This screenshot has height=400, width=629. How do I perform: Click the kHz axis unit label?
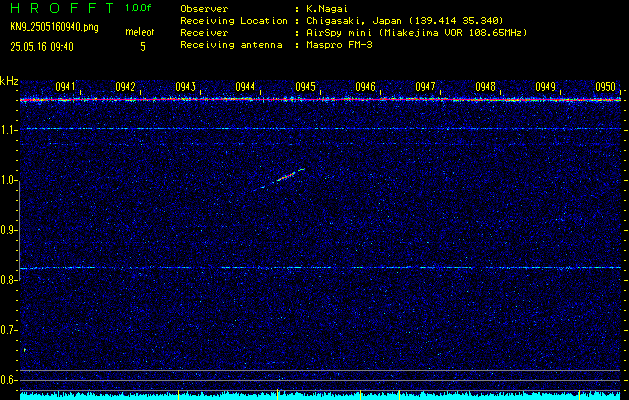coord(9,81)
